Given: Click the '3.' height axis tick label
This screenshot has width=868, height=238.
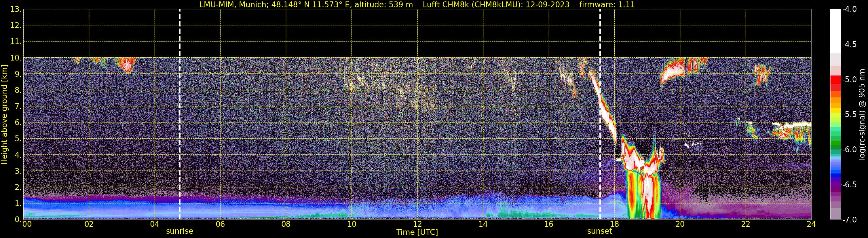Looking at the screenshot, I should 18,171.
